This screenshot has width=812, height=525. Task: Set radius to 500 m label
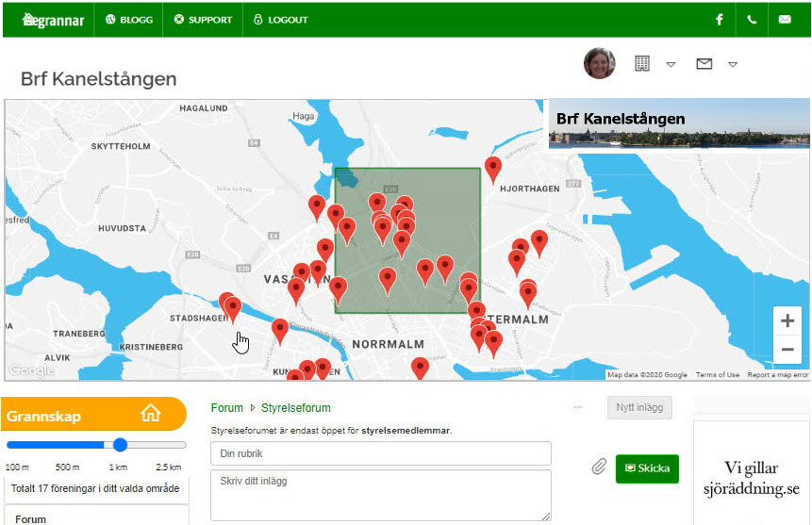[x=67, y=467]
